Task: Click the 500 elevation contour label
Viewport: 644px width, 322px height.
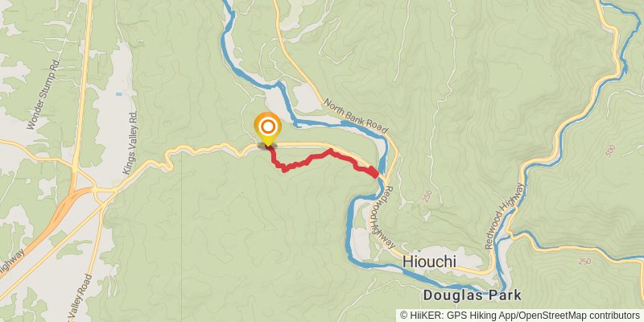Action: tap(610, 151)
